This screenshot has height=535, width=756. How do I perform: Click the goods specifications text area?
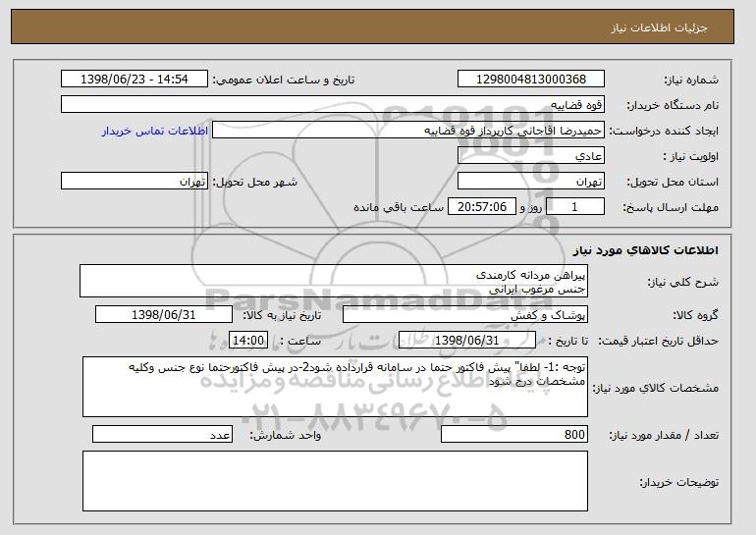(x=335, y=387)
